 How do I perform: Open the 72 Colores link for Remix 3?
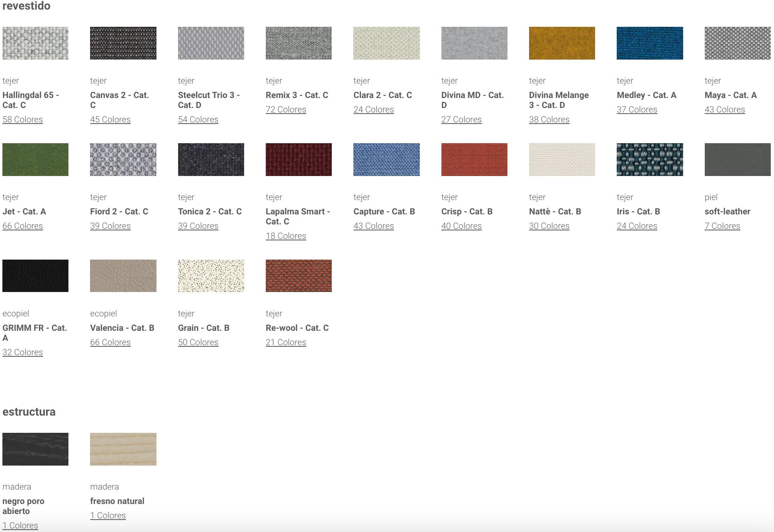coord(286,110)
